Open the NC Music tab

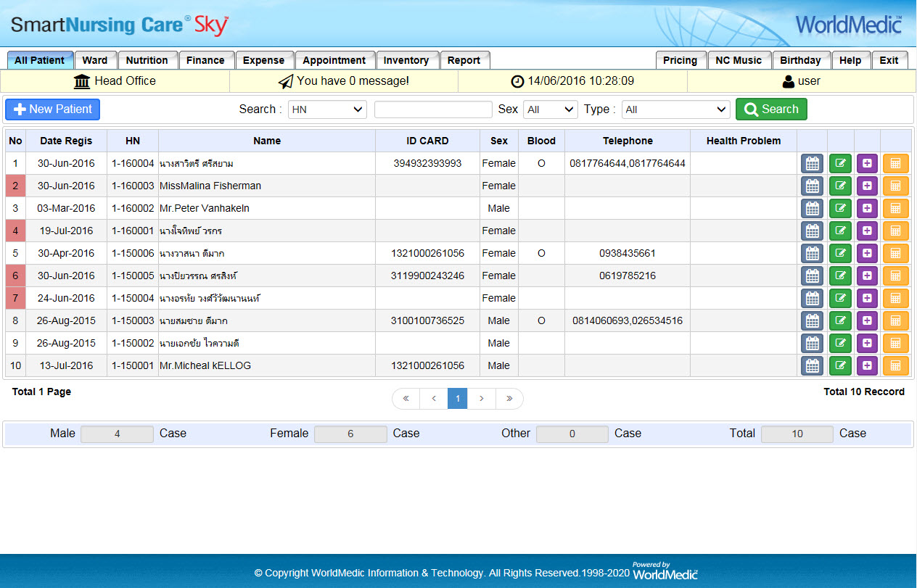pyautogui.click(x=739, y=60)
